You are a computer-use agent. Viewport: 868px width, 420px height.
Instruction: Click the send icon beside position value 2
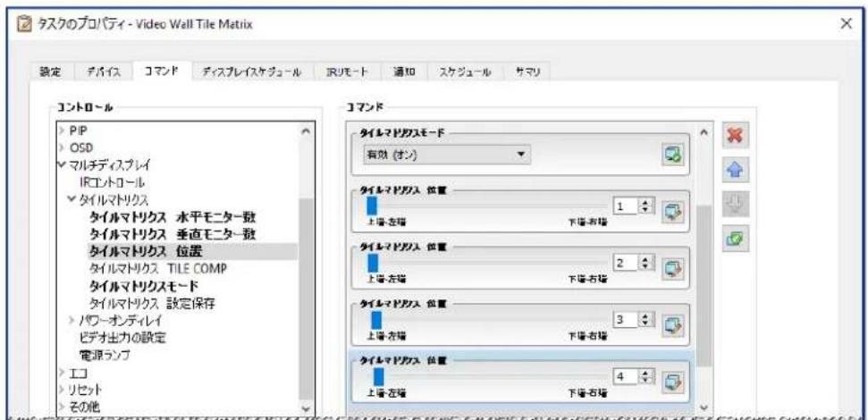(674, 269)
